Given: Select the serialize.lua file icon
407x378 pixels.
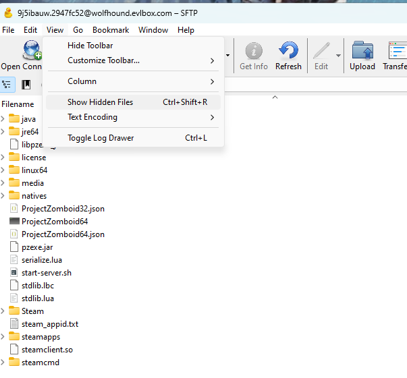Looking at the screenshot, I should (x=14, y=260).
